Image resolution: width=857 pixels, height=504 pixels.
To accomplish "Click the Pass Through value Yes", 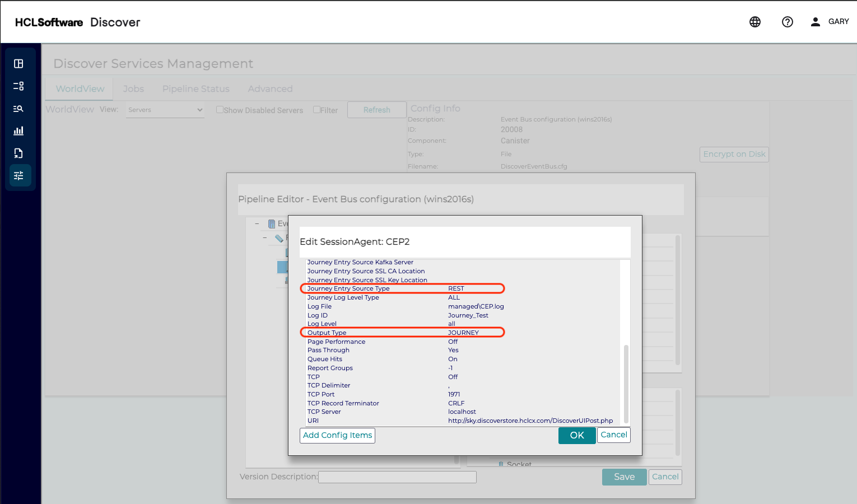I will point(453,350).
